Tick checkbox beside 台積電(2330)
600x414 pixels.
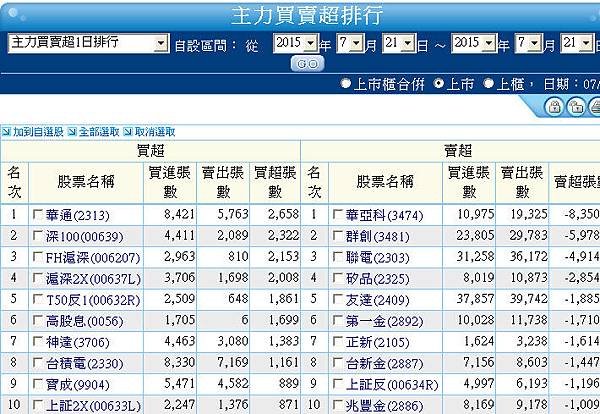38,362
